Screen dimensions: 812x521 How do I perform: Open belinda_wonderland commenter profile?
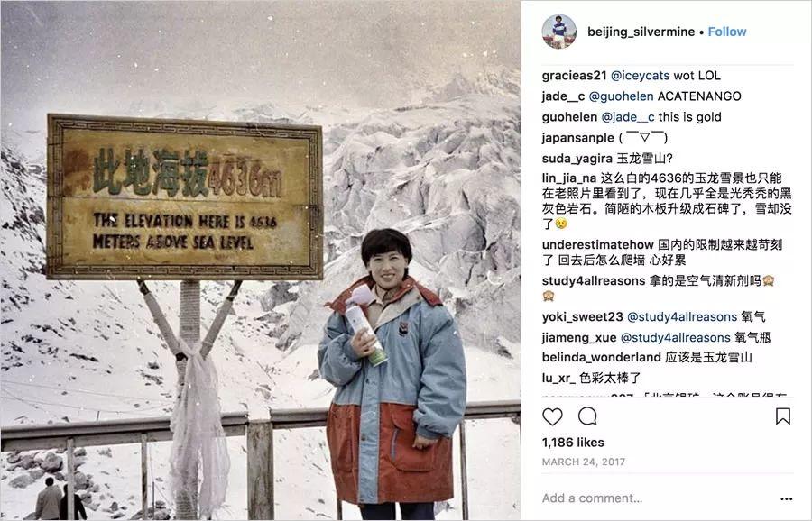(x=601, y=357)
